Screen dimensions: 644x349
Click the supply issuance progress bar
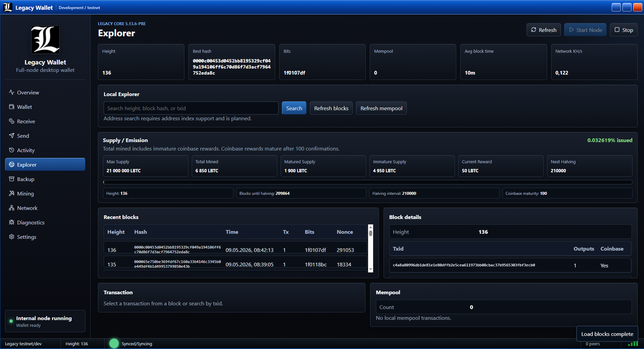[368, 182]
